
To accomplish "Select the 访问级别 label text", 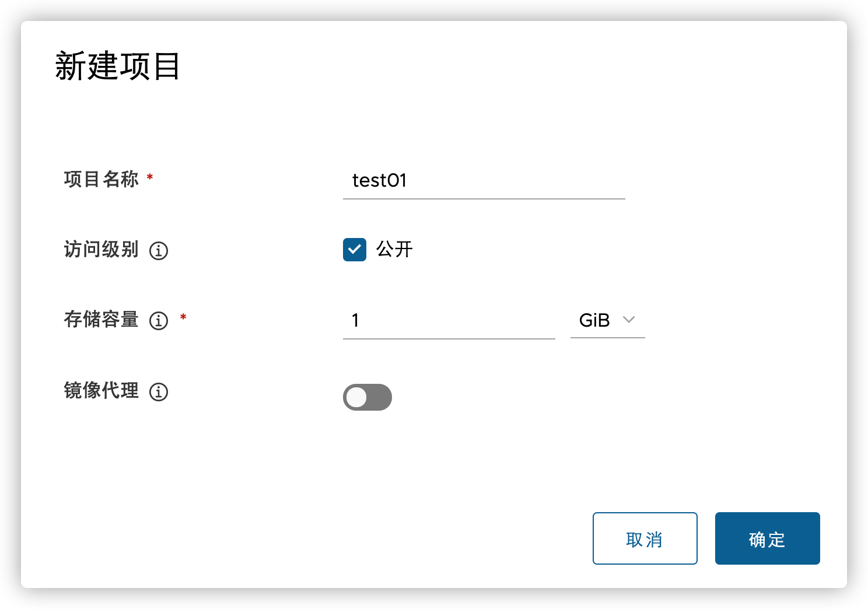I will coord(101,250).
